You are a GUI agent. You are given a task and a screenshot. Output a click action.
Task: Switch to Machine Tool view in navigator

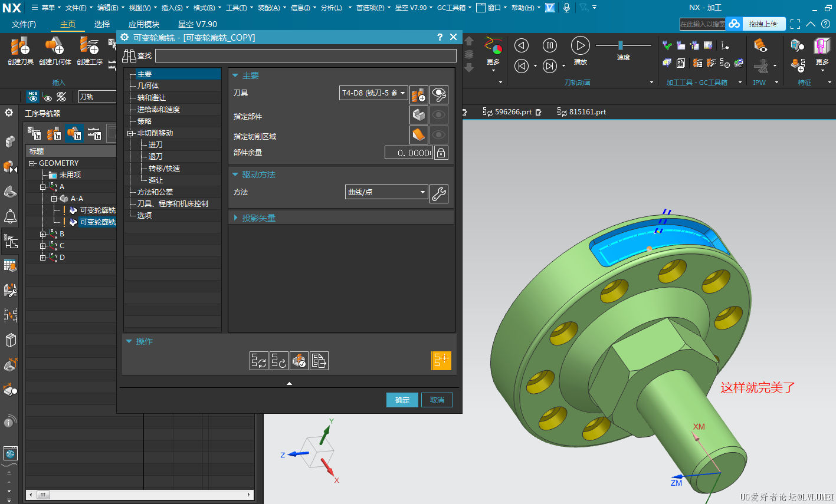click(54, 134)
